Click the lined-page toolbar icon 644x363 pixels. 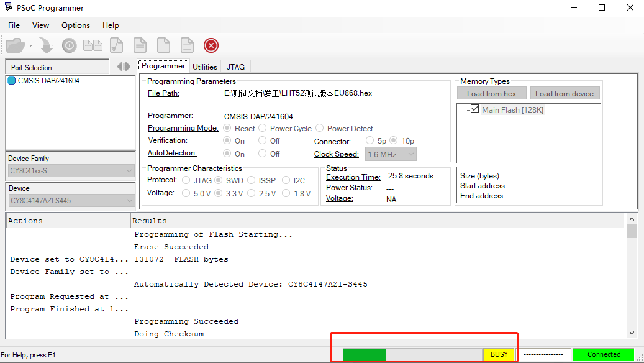[140, 45]
